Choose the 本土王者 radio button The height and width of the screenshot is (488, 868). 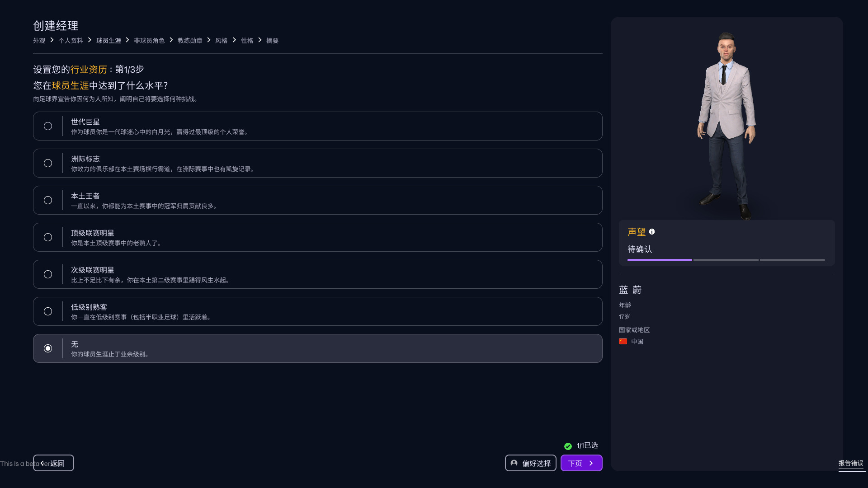(x=48, y=200)
